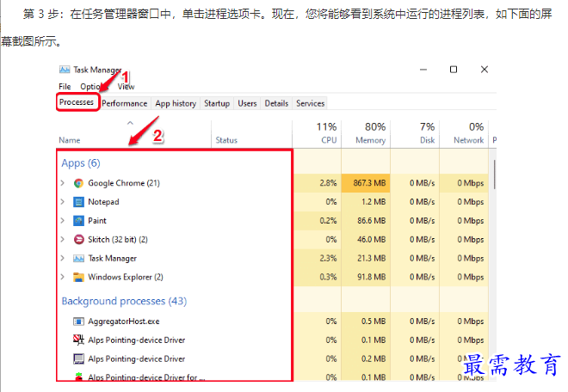Click the 21.3 MB memory value
Screen dimensions: 568x392
coord(372,259)
